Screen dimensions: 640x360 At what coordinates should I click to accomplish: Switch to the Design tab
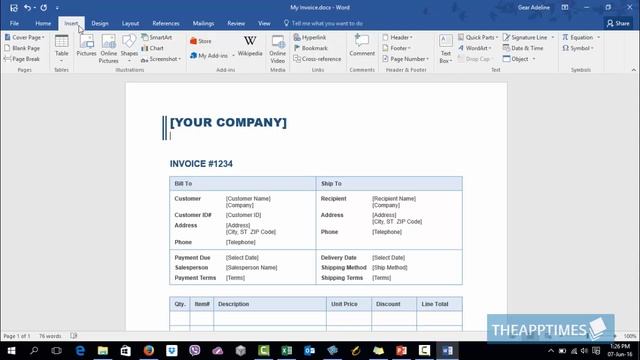[100, 23]
